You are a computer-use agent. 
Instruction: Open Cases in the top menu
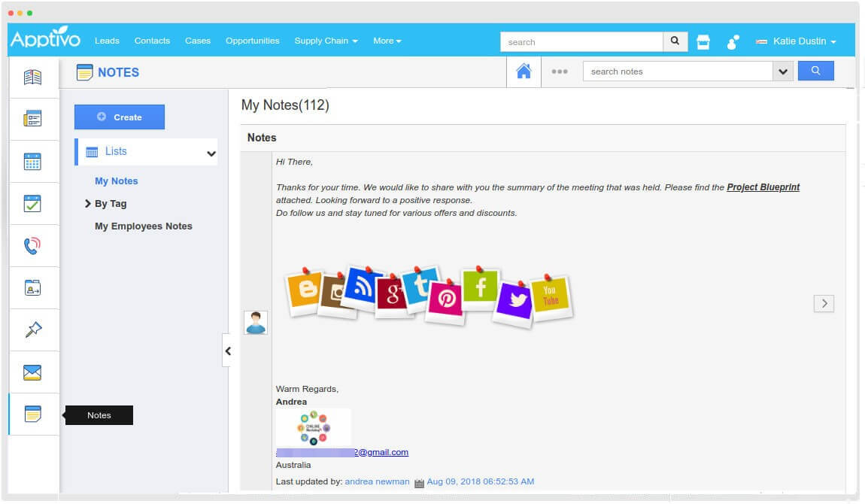(198, 41)
